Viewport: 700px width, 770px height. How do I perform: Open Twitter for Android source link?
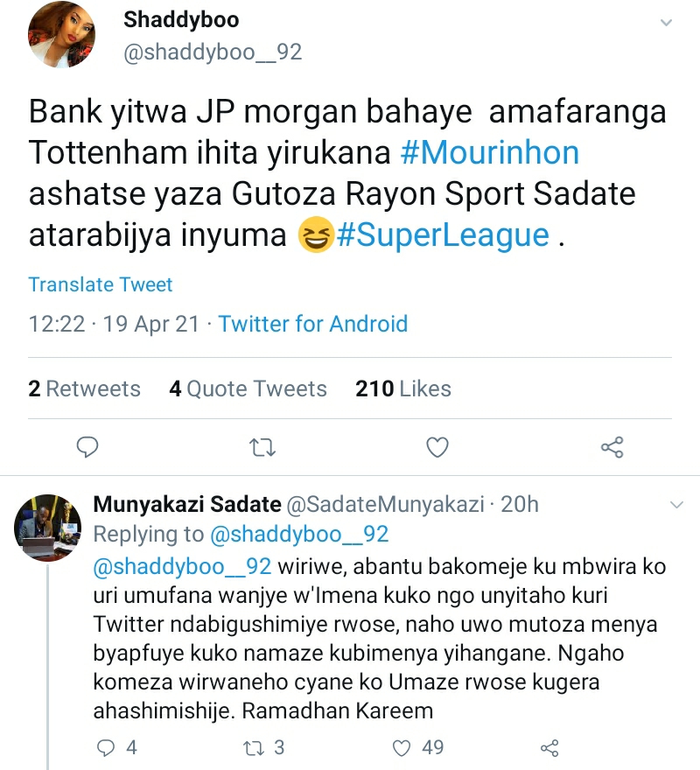coord(313,324)
